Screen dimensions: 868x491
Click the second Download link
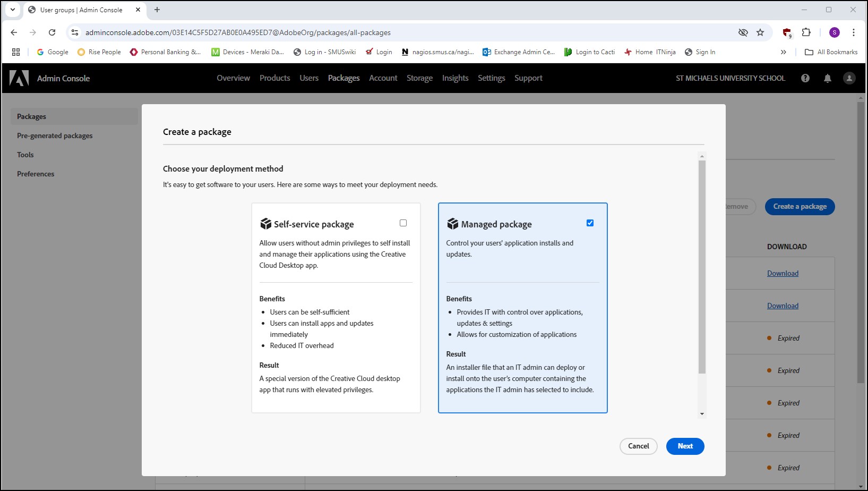click(x=783, y=306)
